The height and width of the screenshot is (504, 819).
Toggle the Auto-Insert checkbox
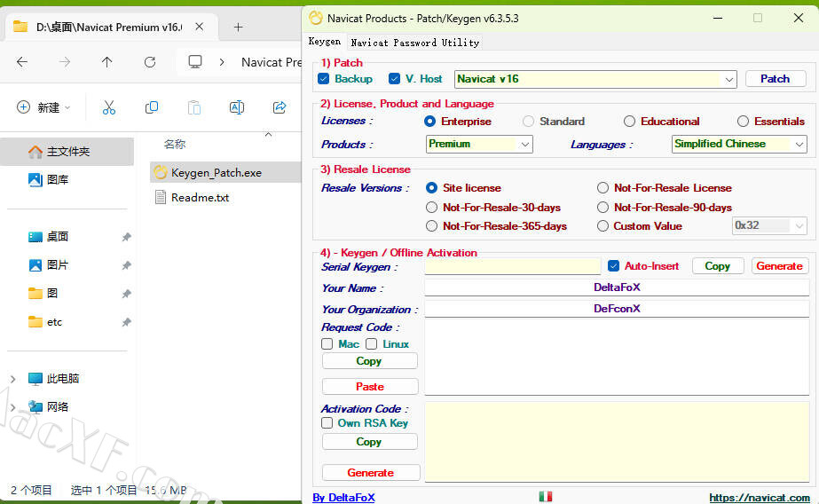[x=614, y=266]
